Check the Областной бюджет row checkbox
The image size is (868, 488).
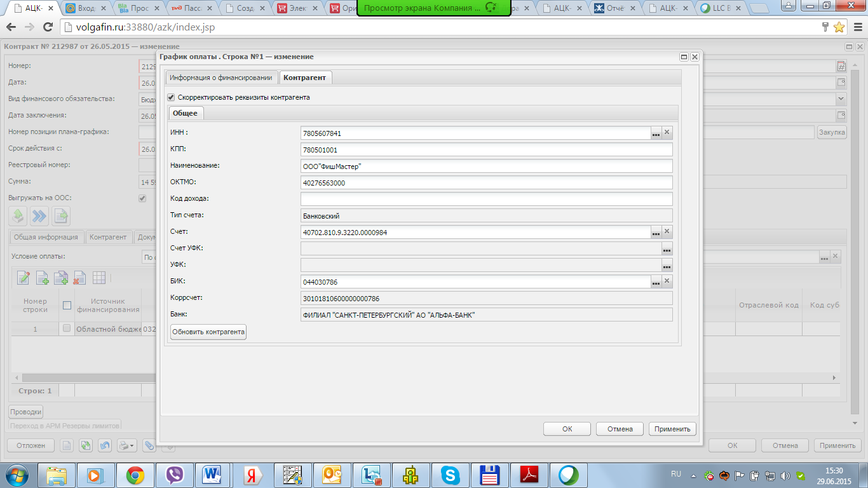coord(67,329)
